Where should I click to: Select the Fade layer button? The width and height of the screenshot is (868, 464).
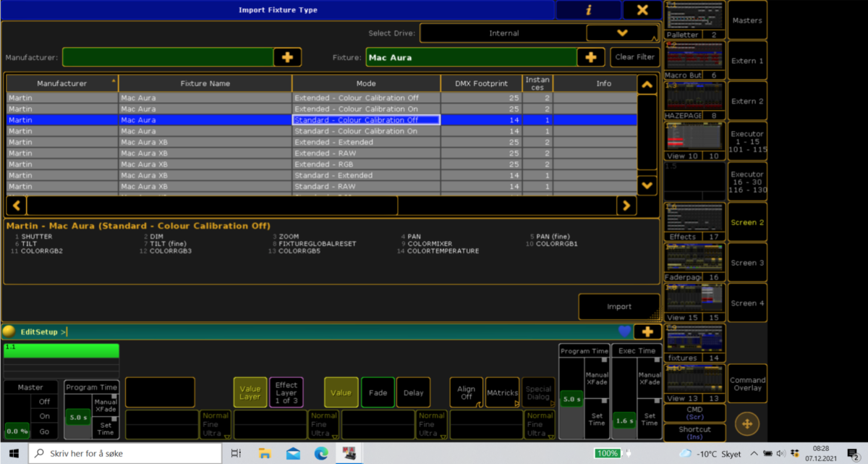pyautogui.click(x=378, y=392)
